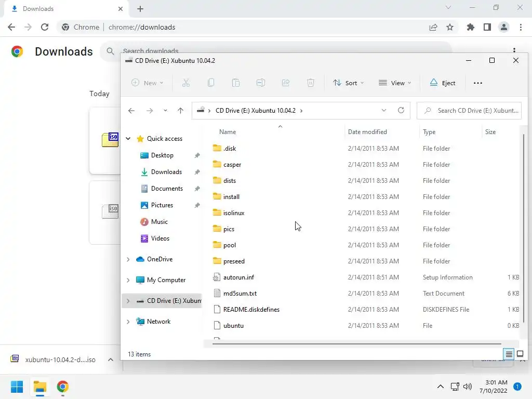Click the Cut scissors icon in Explorer toolbar
The height and width of the screenshot is (399, 532).
tap(186, 83)
